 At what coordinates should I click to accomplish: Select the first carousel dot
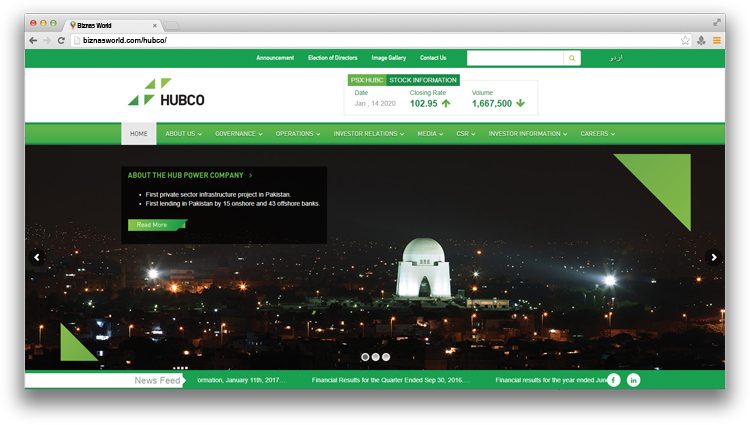364,357
